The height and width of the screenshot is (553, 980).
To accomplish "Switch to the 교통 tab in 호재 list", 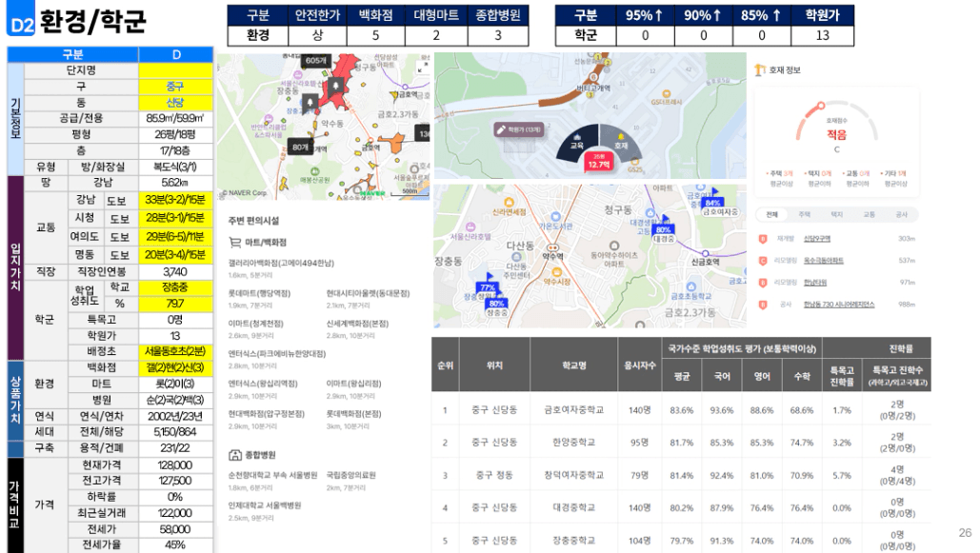I will 870,214.
